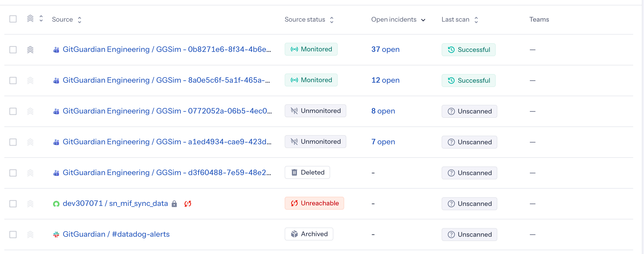Viewport: 644px width, 254px height.
Task: Open the 7 open incidents link
Action: [383, 142]
